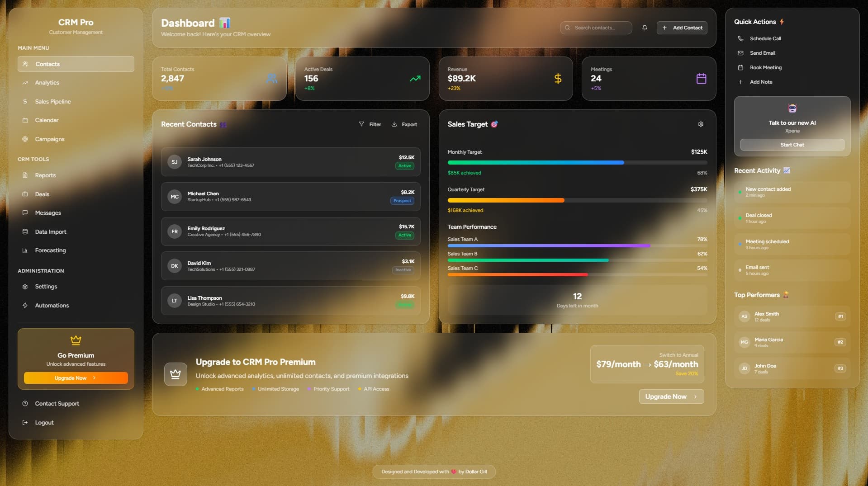Open the Sales Pipeline view
The width and height of the screenshot is (868, 486).
[x=52, y=101]
